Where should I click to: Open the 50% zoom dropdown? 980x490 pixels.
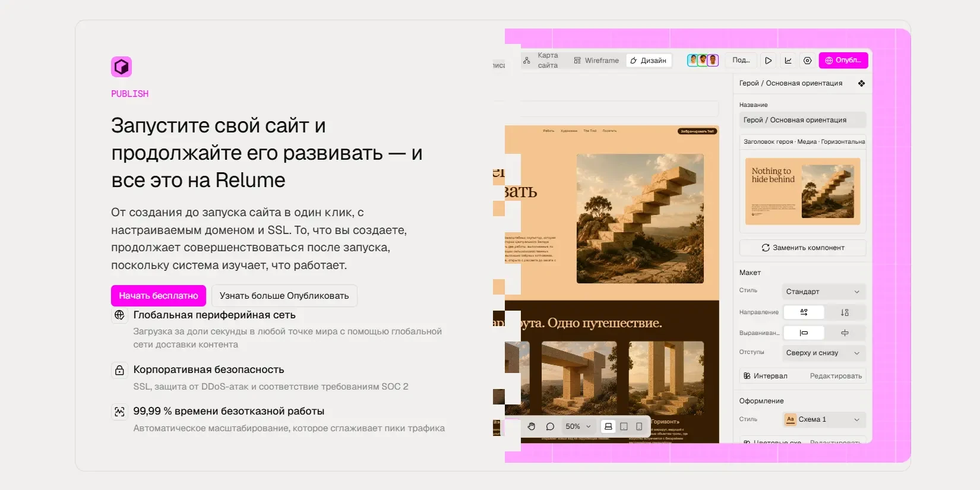(x=578, y=426)
